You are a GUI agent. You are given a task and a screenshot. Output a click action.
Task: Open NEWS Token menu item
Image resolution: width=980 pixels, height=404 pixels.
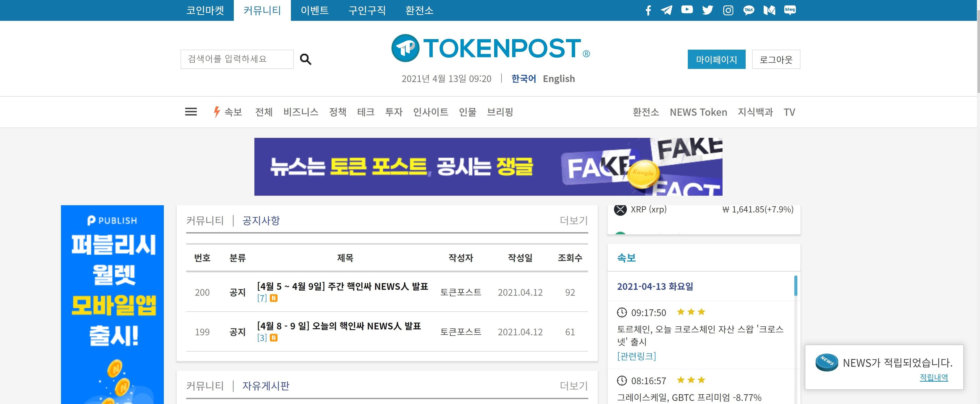(x=699, y=112)
